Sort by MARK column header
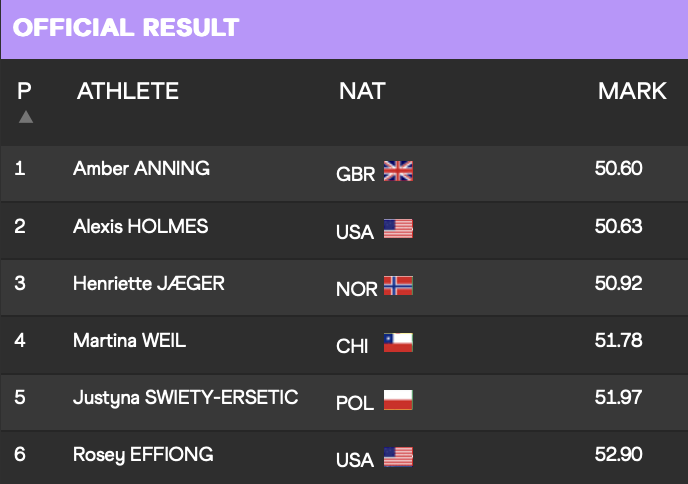 (632, 91)
